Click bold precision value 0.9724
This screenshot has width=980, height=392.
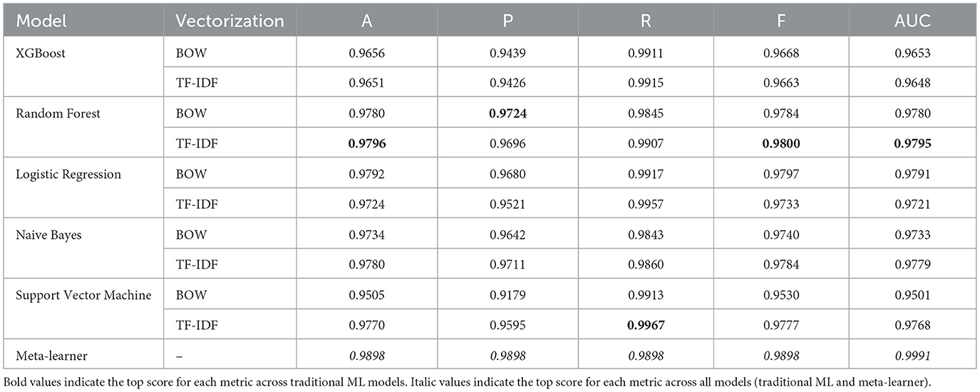(508, 113)
